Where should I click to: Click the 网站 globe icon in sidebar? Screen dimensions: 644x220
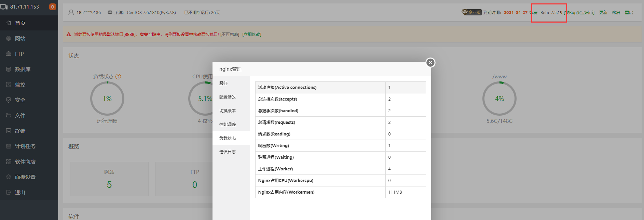pyautogui.click(x=9, y=38)
